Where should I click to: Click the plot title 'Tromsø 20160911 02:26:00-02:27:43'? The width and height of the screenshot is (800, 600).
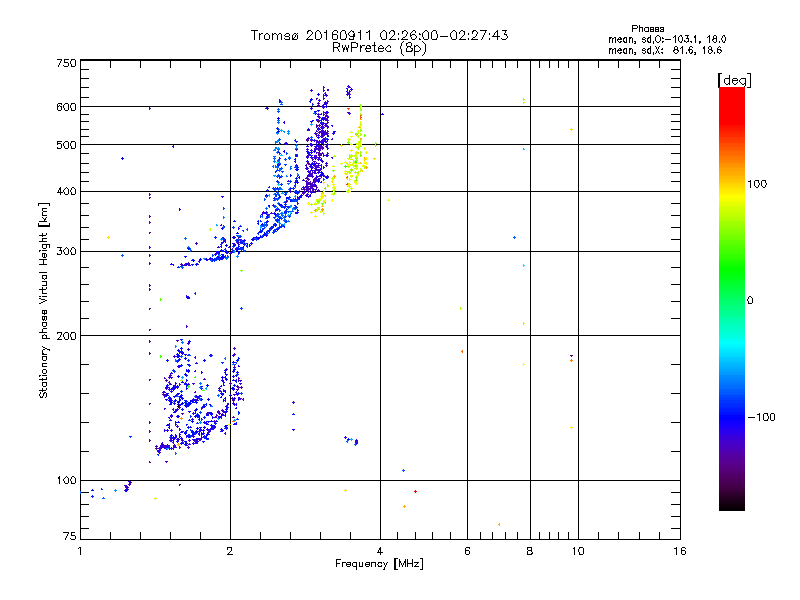(x=379, y=35)
